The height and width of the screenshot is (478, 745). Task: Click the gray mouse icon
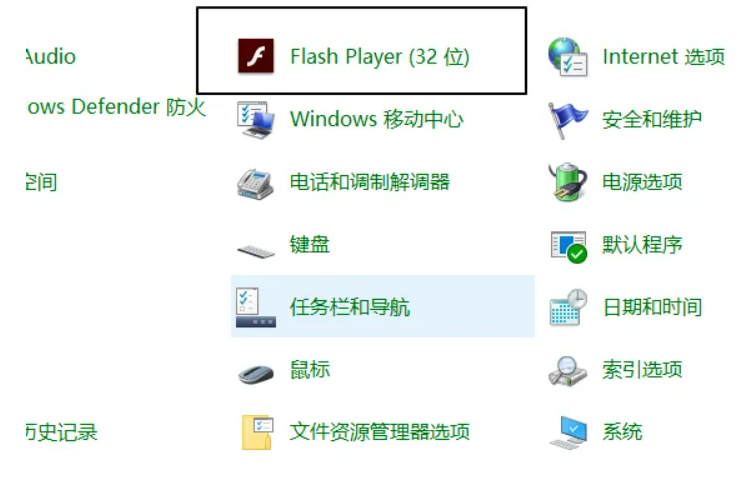[x=256, y=374]
